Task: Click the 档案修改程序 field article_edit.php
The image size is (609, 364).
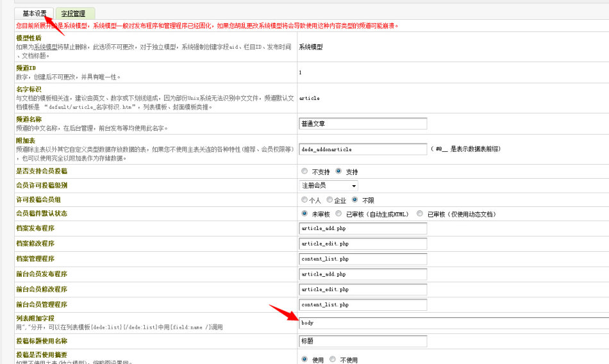Action: [x=363, y=244]
